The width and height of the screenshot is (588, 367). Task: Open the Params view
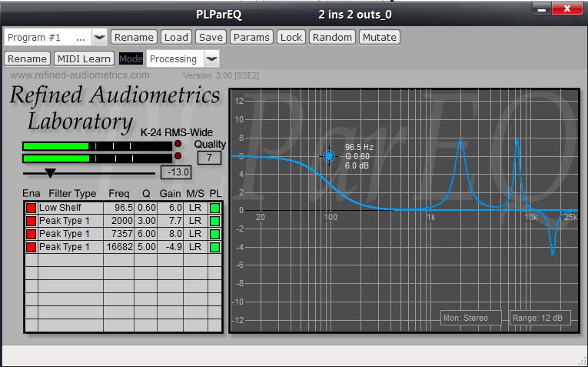(x=251, y=37)
